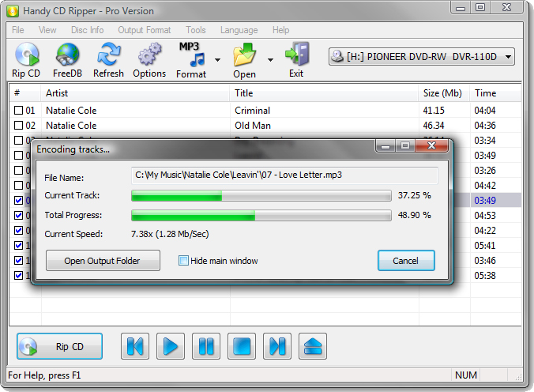The width and height of the screenshot is (534, 392).
Task: Expand the MP3 Format dropdown arrow
Action: coord(217,59)
